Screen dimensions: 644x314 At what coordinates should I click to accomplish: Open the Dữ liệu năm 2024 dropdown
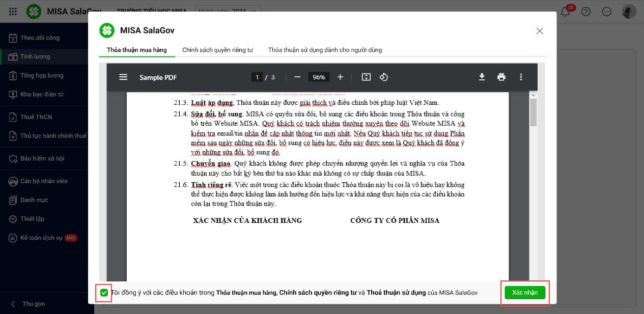228,10
